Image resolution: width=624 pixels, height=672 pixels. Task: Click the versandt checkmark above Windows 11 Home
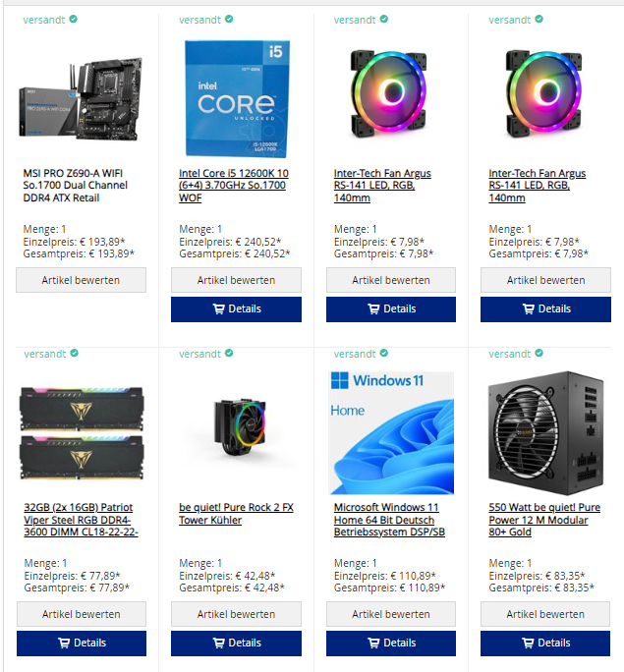click(384, 353)
